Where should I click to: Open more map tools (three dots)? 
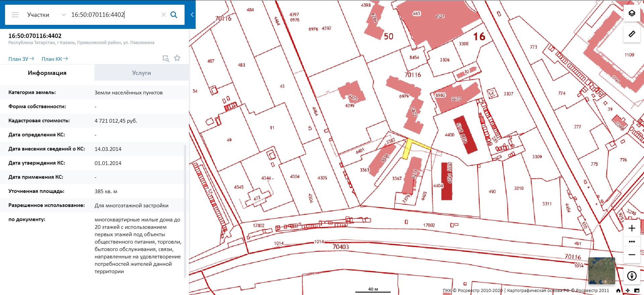click(632, 242)
